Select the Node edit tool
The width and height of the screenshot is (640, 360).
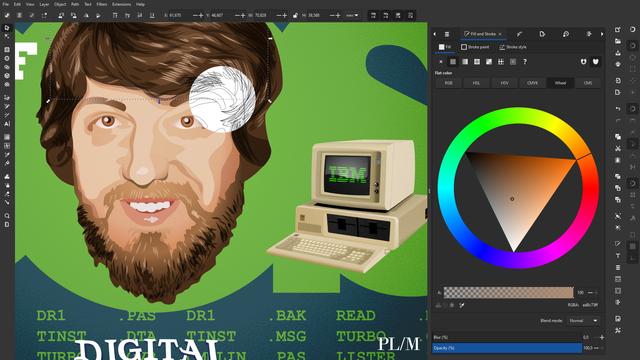[7, 37]
